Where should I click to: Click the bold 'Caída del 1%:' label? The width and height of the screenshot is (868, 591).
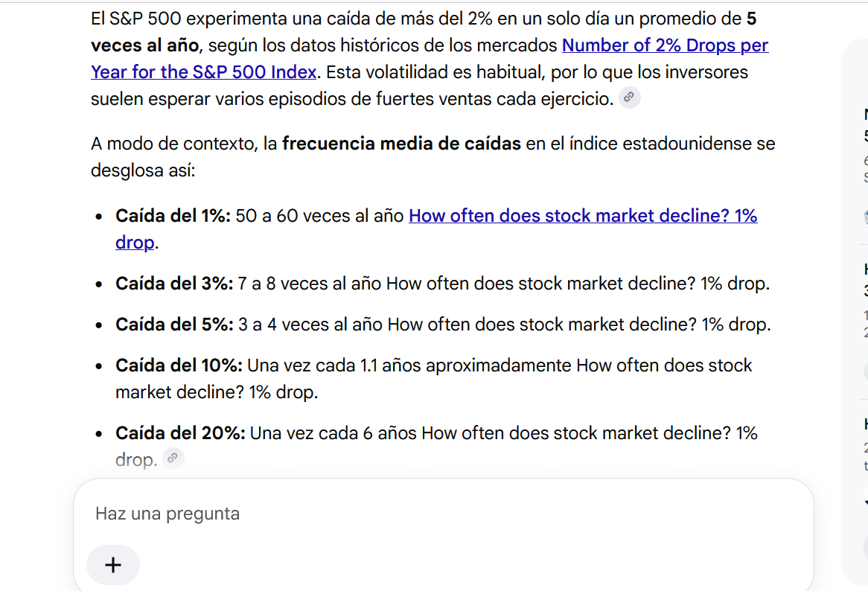click(173, 216)
